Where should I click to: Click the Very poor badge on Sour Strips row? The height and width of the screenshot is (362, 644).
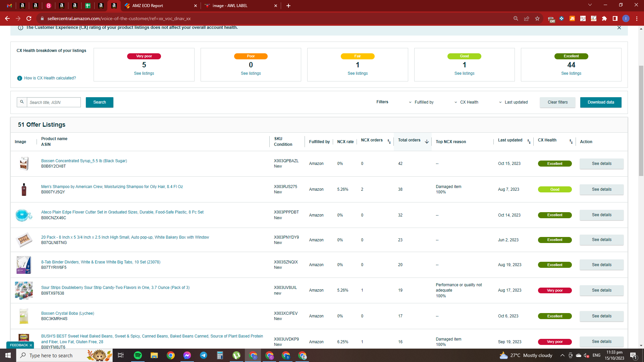555,290
